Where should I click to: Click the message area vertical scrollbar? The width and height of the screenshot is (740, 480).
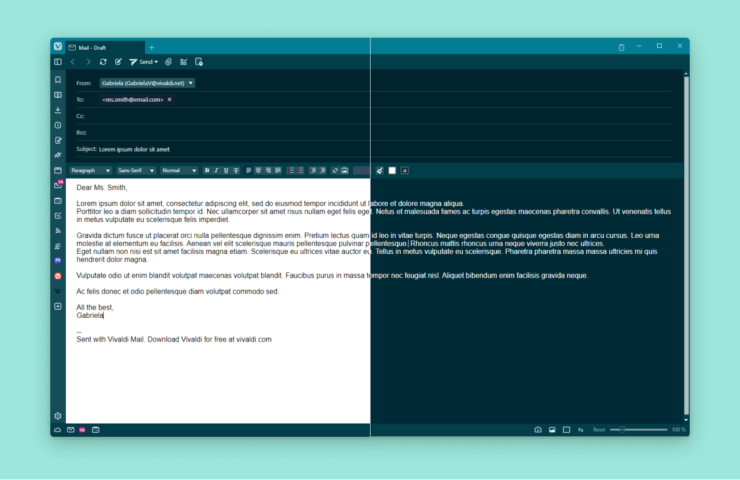click(x=686, y=245)
